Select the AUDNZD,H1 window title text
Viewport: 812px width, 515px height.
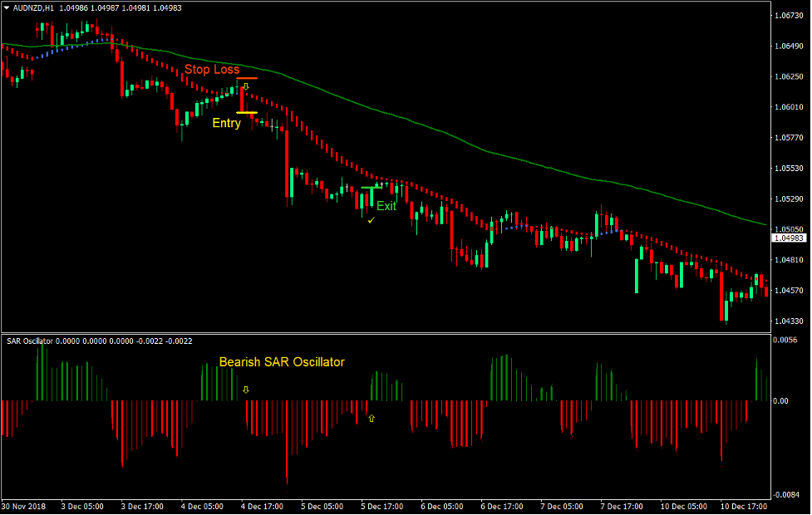(x=33, y=6)
